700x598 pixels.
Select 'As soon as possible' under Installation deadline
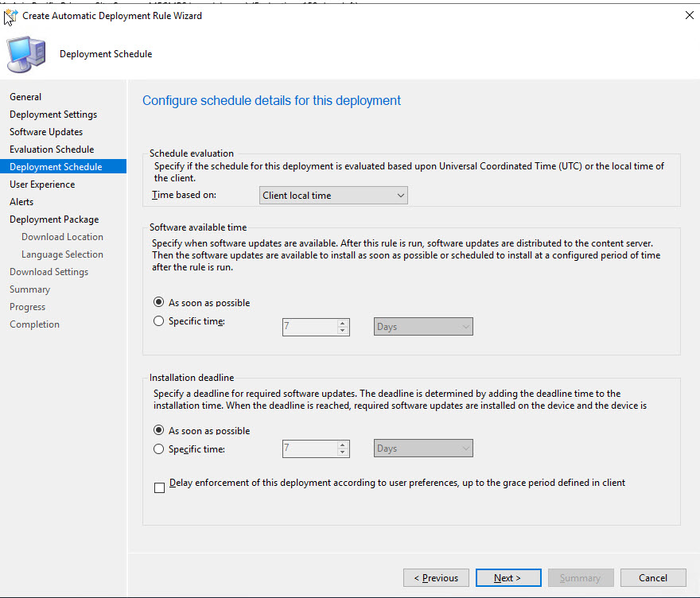[159, 430]
